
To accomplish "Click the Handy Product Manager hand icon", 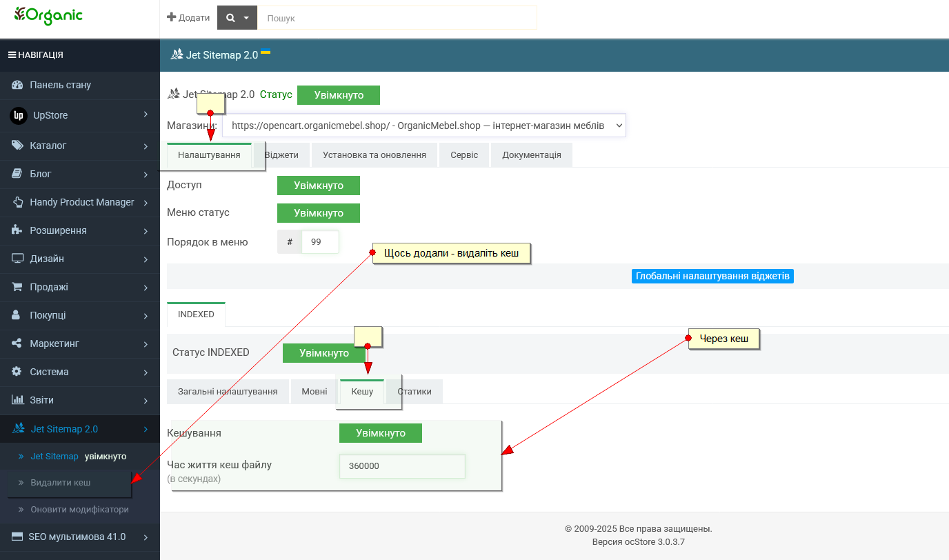I will click(18, 202).
